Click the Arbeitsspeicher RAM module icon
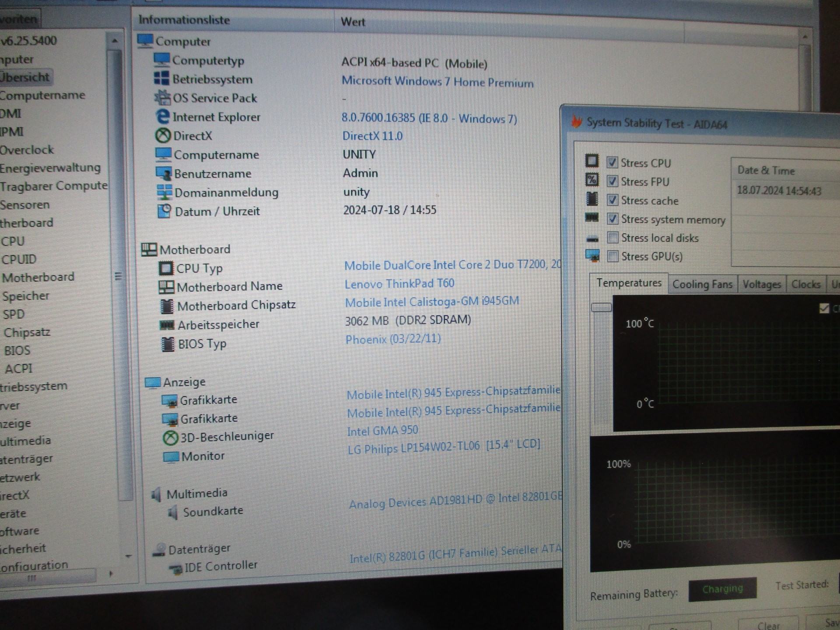This screenshot has width=840, height=630. pos(167,325)
